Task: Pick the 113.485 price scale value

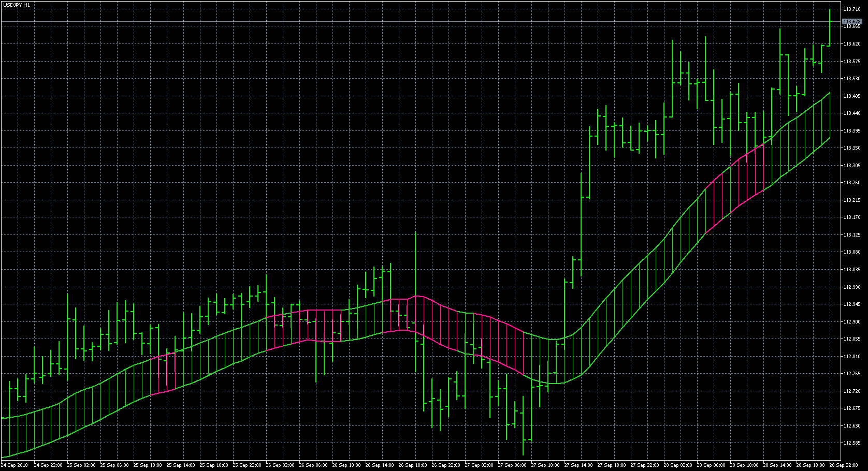Action: point(852,96)
